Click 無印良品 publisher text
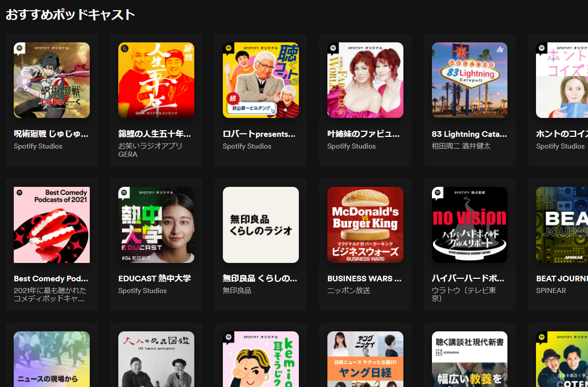This screenshot has height=387, width=588. (x=237, y=291)
